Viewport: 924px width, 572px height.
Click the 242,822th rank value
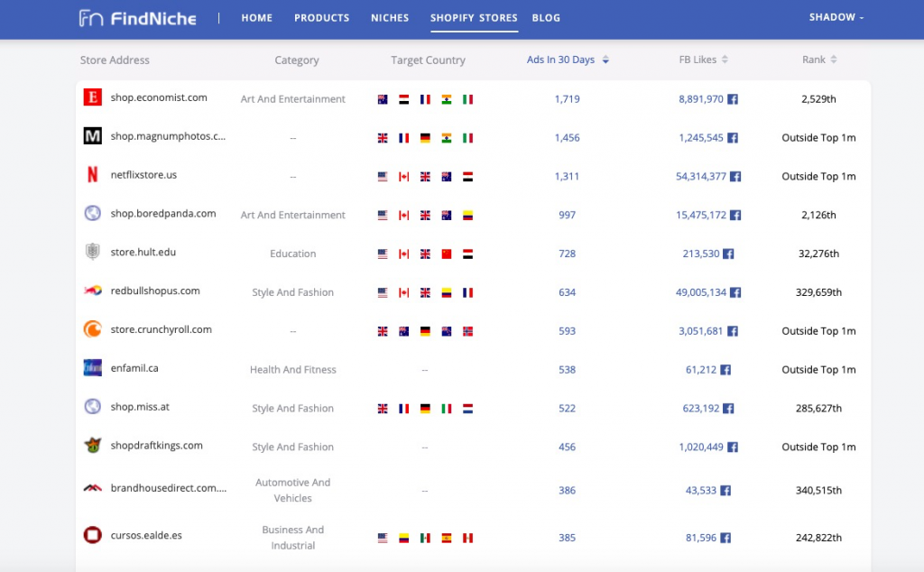pos(818,538)
